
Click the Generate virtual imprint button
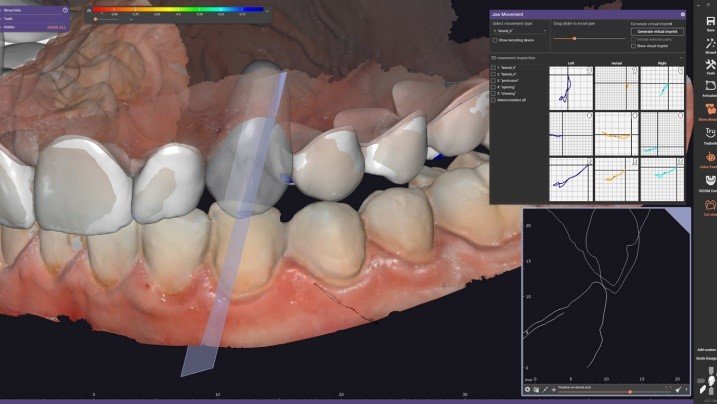(x=657, y=32)
